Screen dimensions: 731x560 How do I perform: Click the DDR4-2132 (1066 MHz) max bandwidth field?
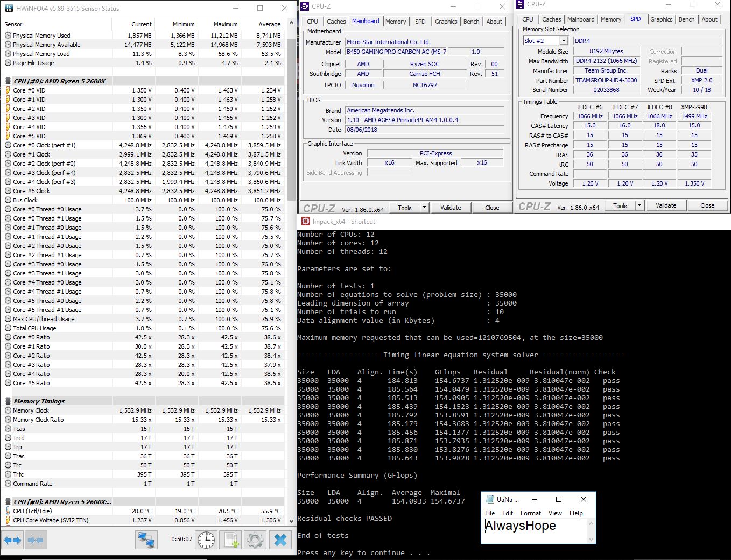click(x=606, y=61)
